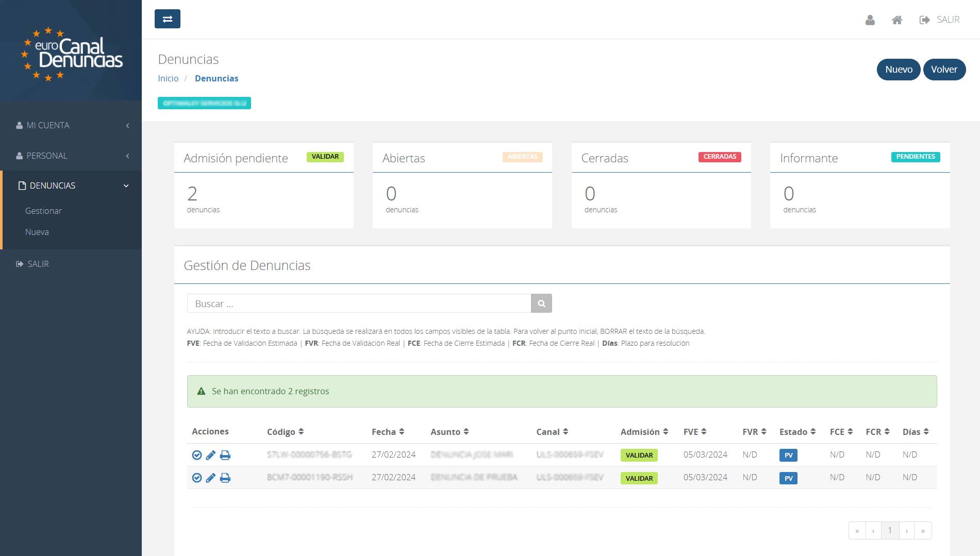Collapse DENUNCIAS sidebar menu
The width and height of the screenshot is (980, 556).
[71, 186]
